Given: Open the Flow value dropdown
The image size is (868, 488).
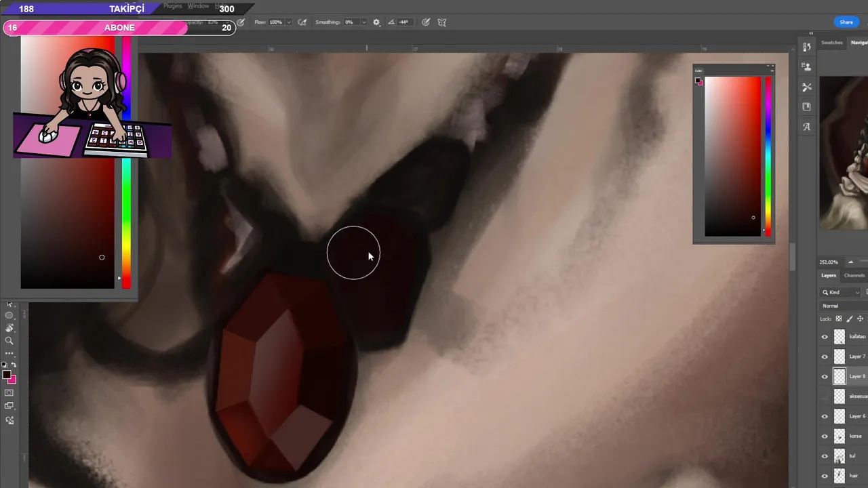Looking at the screenshot, I should pyautogui.click(x=288, y=22).
